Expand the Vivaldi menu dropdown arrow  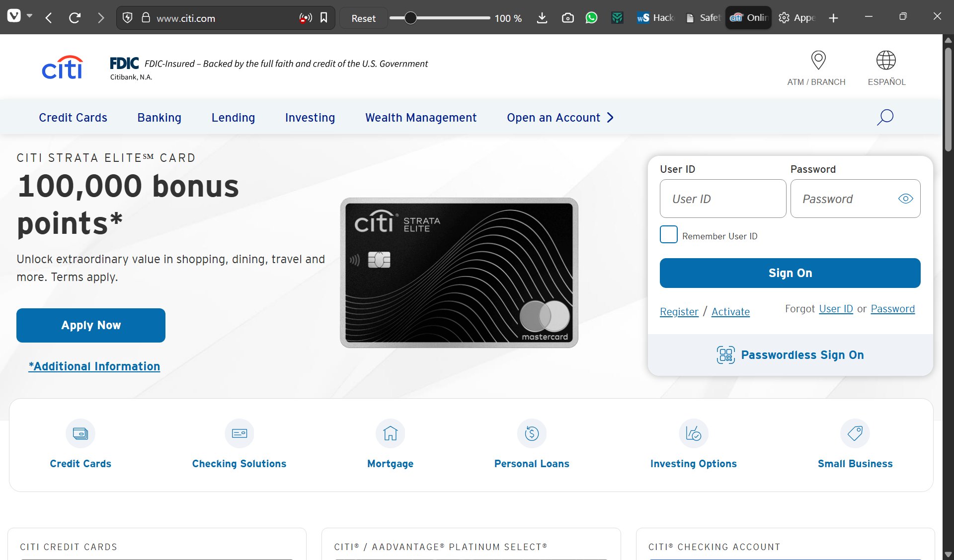[30, 16]
